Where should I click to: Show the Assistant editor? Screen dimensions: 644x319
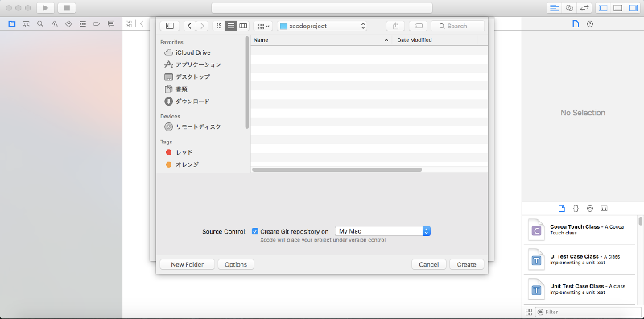(569, 8)
